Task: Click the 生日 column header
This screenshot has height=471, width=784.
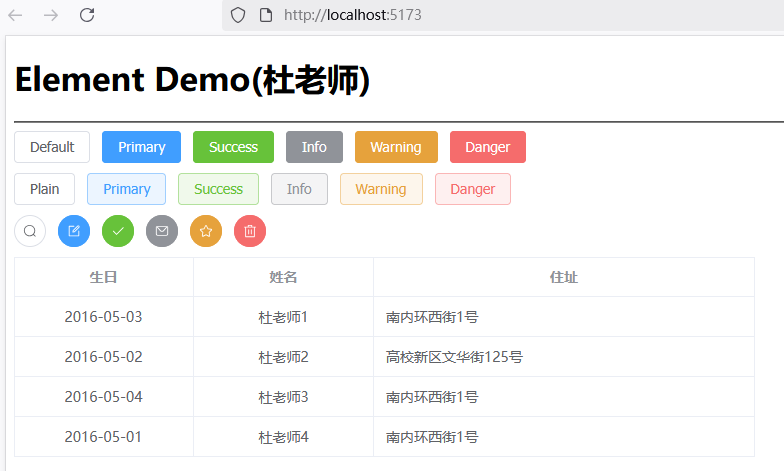Action: pyautogui.click(x=103, y=277)
